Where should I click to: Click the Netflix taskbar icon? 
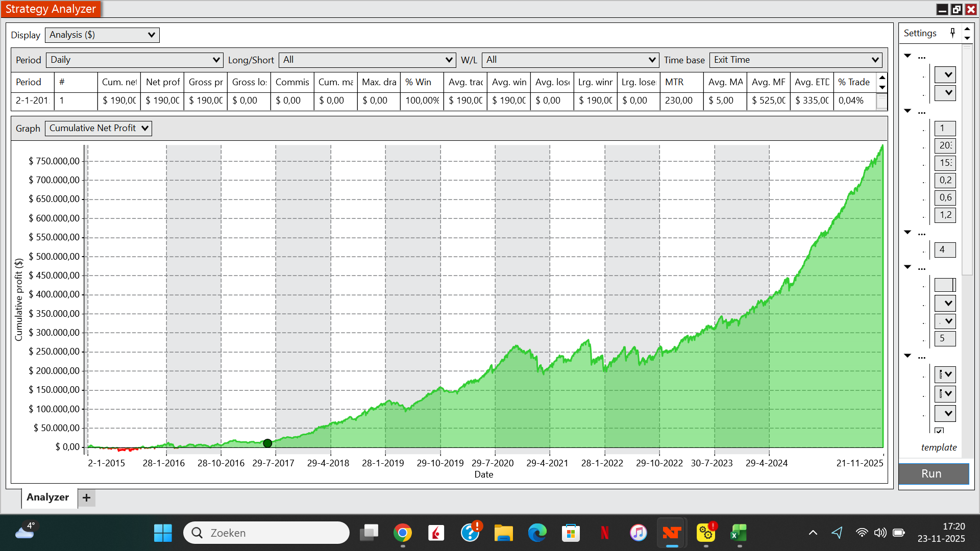(604, 533)
